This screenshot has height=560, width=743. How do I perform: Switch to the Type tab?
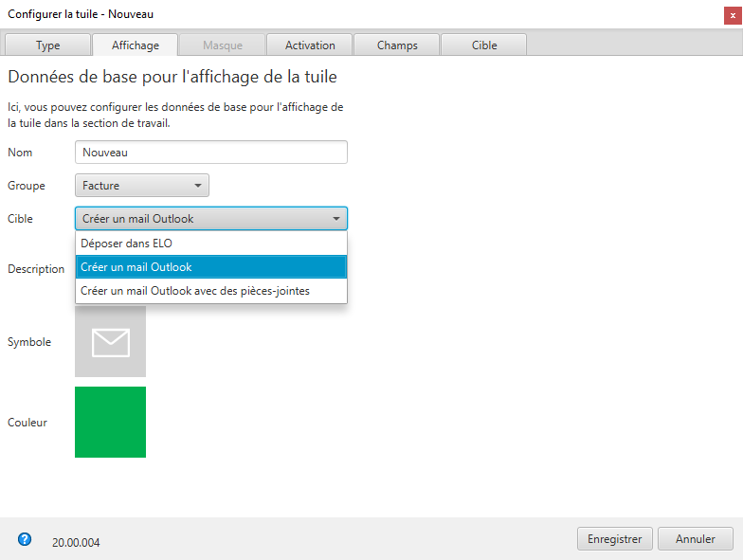coord(47,45)
